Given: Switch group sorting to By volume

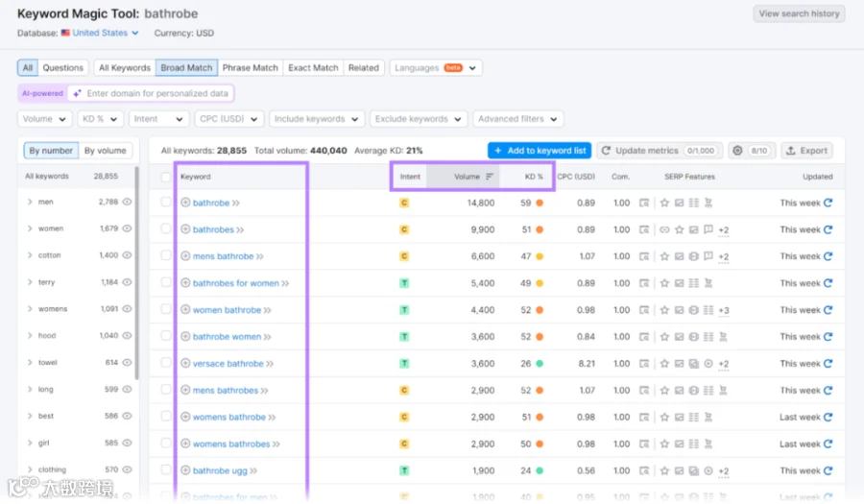Looking at the screenshot, I should pyautogui.click(x=106, y=151).
